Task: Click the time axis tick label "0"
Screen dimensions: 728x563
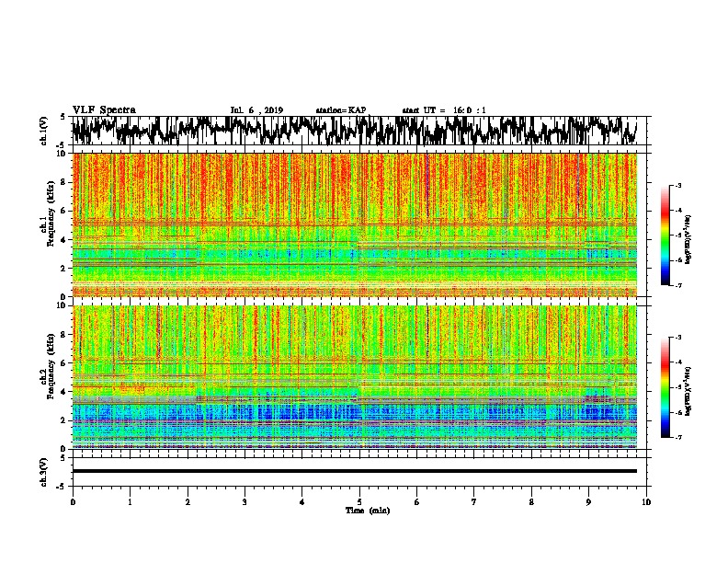Action: coord(73,502)
